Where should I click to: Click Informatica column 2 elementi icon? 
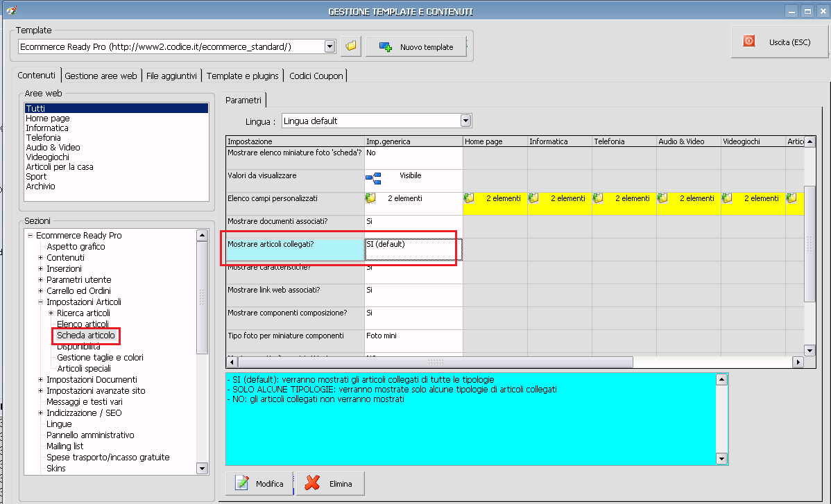point(533,198)
